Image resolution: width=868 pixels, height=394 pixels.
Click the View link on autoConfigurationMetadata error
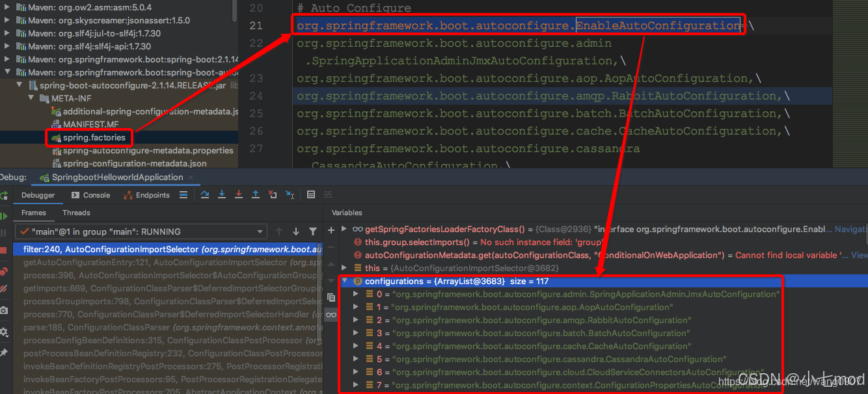[x=859, y=255]
